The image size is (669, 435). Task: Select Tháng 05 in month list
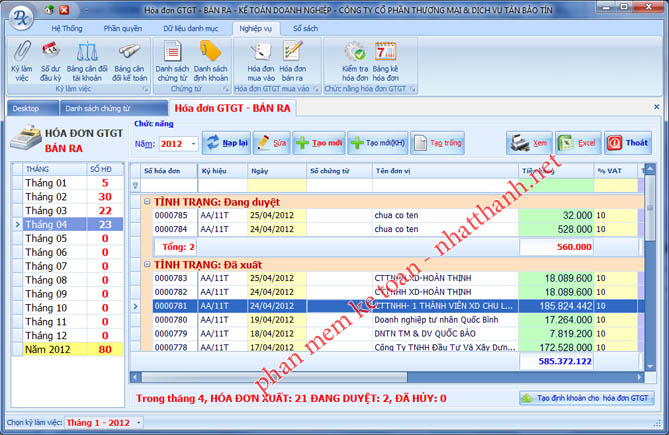67,238
